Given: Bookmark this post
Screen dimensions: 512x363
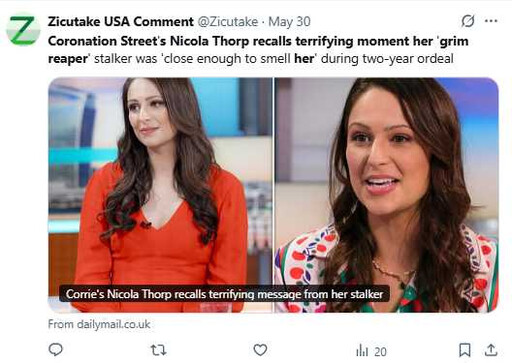Looking at the screenshot, I should pyautogui.click(x=465, y=350).
